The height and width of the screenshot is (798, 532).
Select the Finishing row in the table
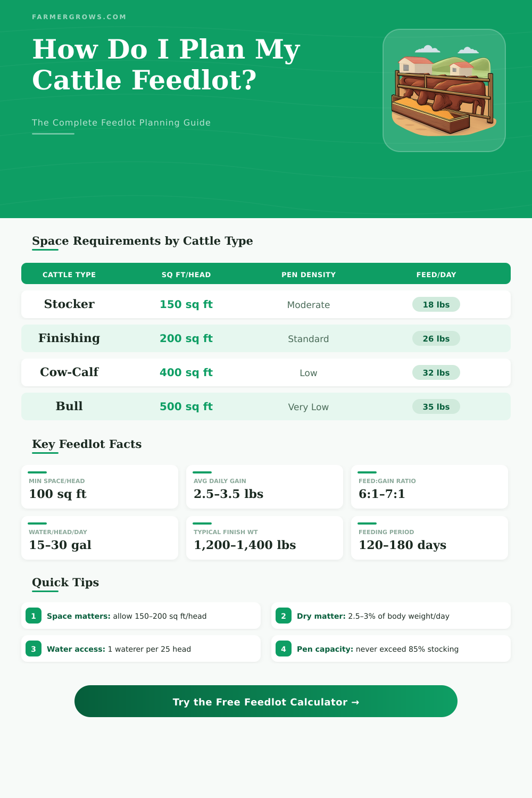[x=266, y=338]
